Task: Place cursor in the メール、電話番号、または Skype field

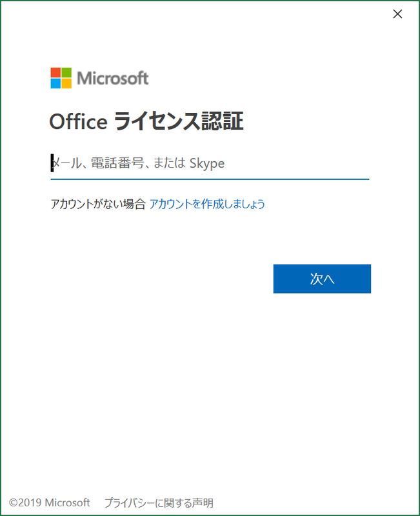Action: tap(210, 163)
